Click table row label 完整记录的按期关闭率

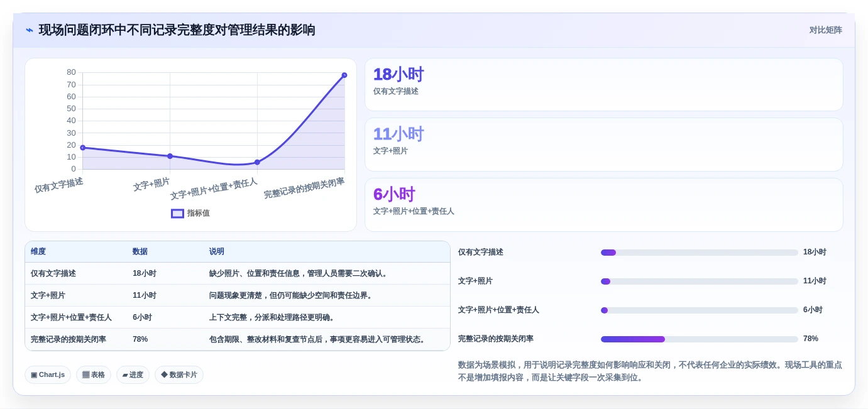69,340
